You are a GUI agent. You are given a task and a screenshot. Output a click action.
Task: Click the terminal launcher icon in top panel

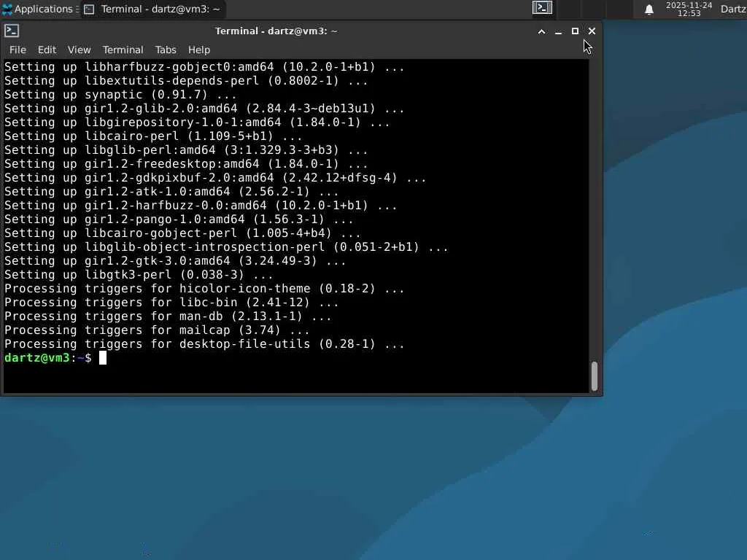coord(542,7)
